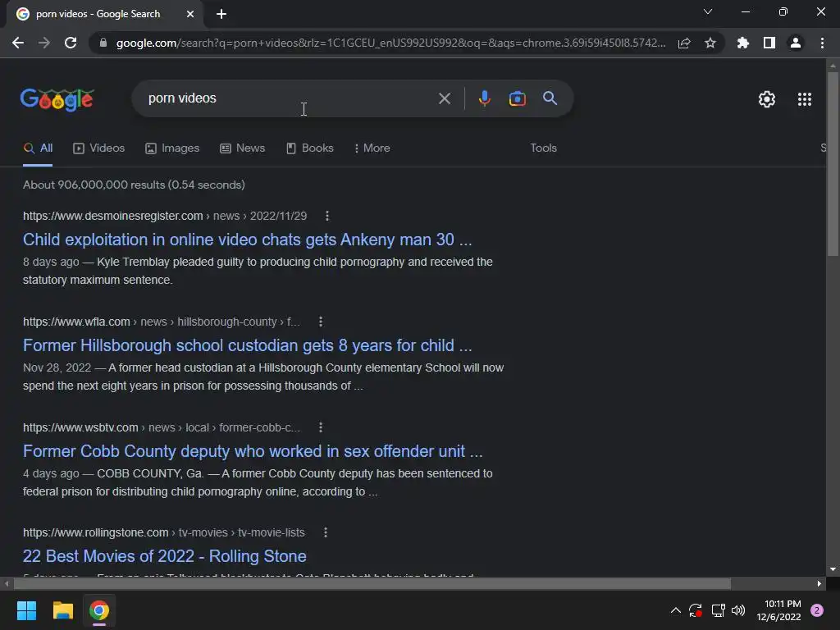Image resolution: width=840 pixels, height=630 pixels.
Task: Open options for wsbtv.com result
Action: pos(321,427)
